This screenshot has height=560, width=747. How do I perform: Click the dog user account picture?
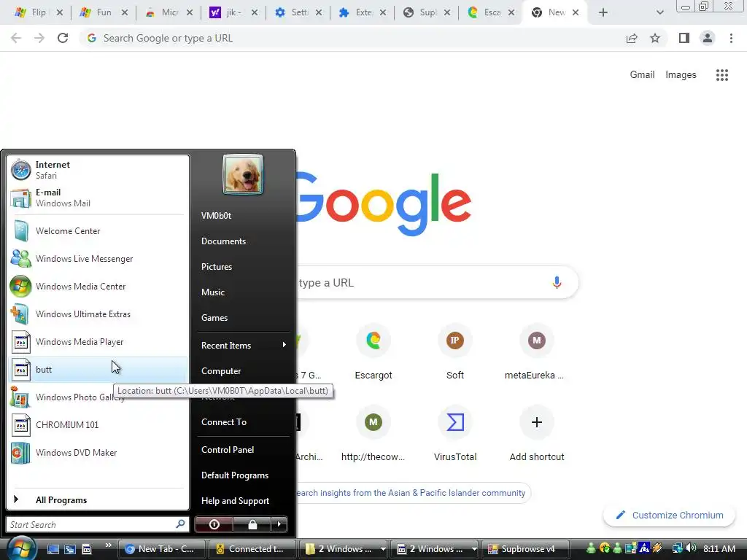pyautogui.click(x=242, y=174)
